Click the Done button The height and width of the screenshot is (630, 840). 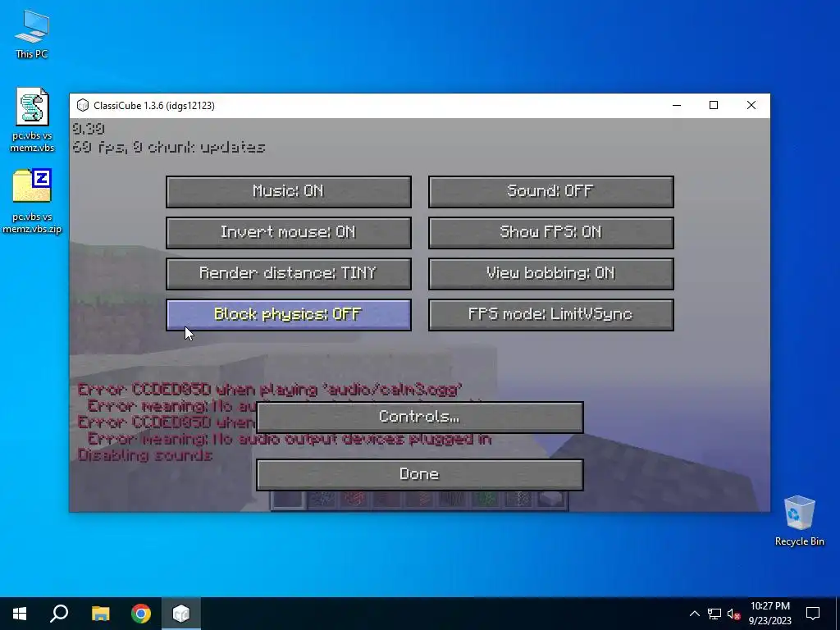[419, 475]
